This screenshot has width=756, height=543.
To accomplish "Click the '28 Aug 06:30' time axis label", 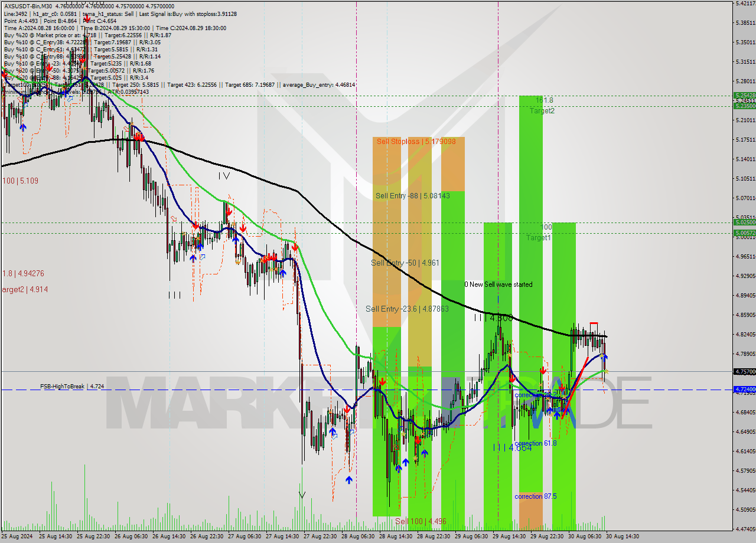I will (359, 537).
